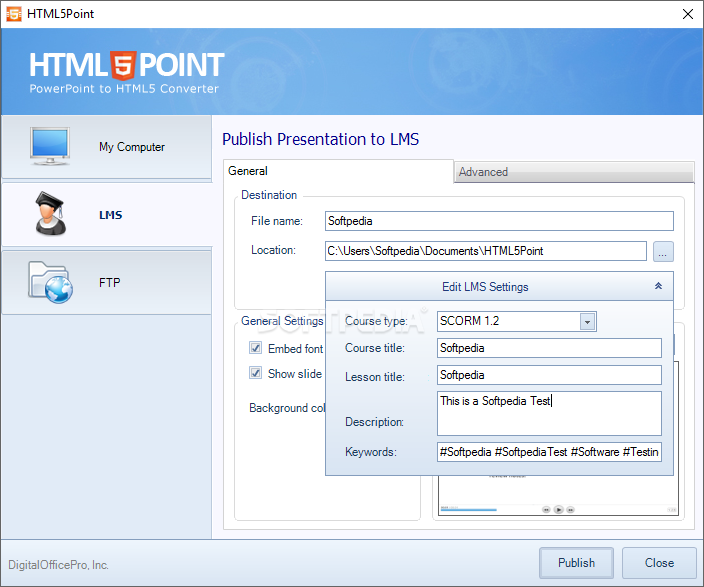Toggle the Show slide checkbox

click(x=255, y=373)
